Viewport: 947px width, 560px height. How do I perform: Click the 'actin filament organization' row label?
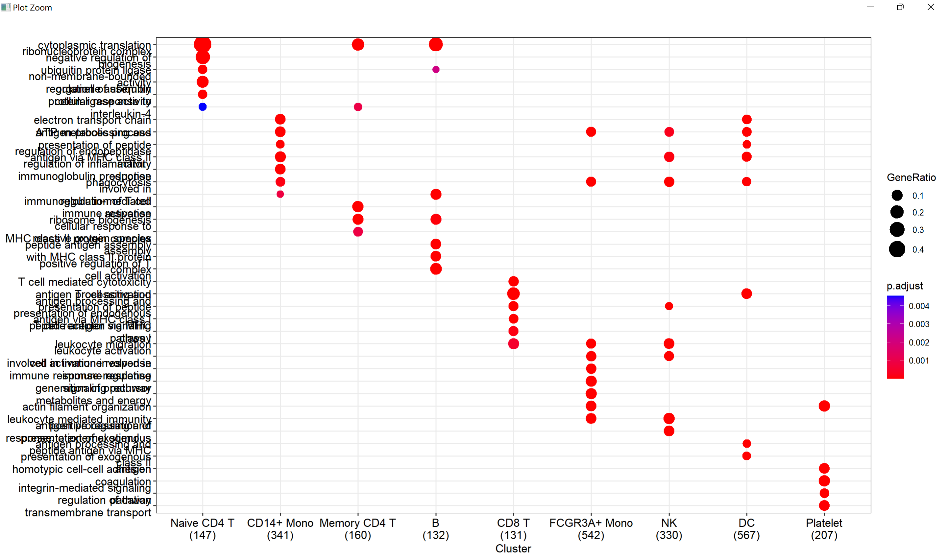coord(87,407)
